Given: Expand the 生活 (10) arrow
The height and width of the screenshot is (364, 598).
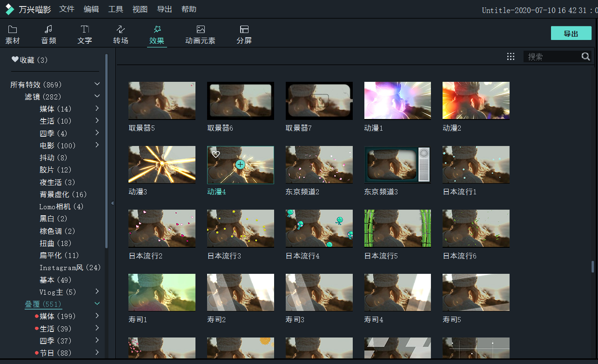Looking at the screenshot, I should (97, 120).
